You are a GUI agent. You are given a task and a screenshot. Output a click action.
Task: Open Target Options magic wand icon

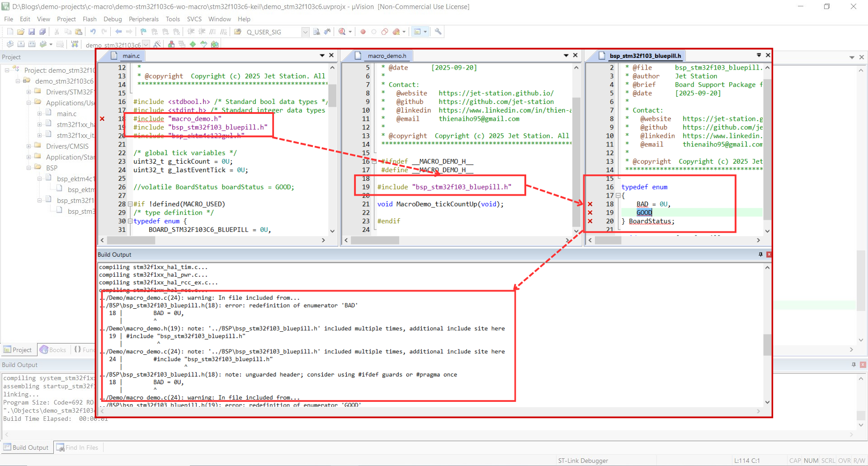pos(157,44)
